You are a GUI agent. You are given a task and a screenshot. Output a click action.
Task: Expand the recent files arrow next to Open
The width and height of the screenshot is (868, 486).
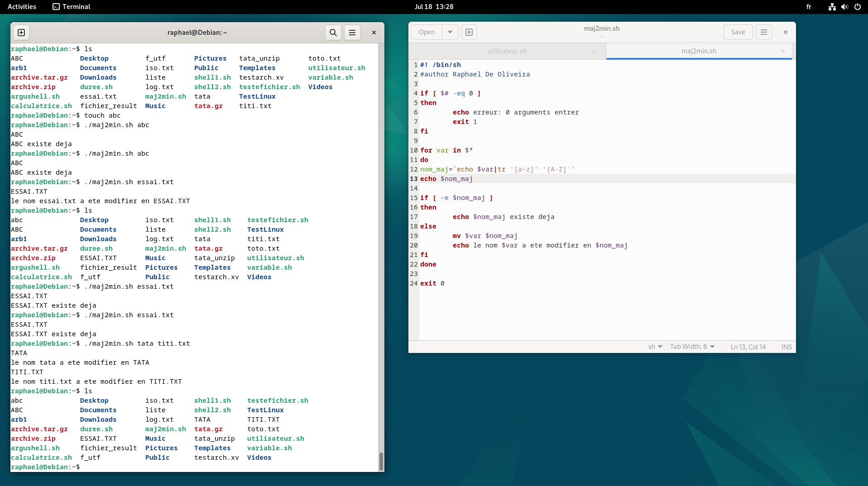click(450, 32)
